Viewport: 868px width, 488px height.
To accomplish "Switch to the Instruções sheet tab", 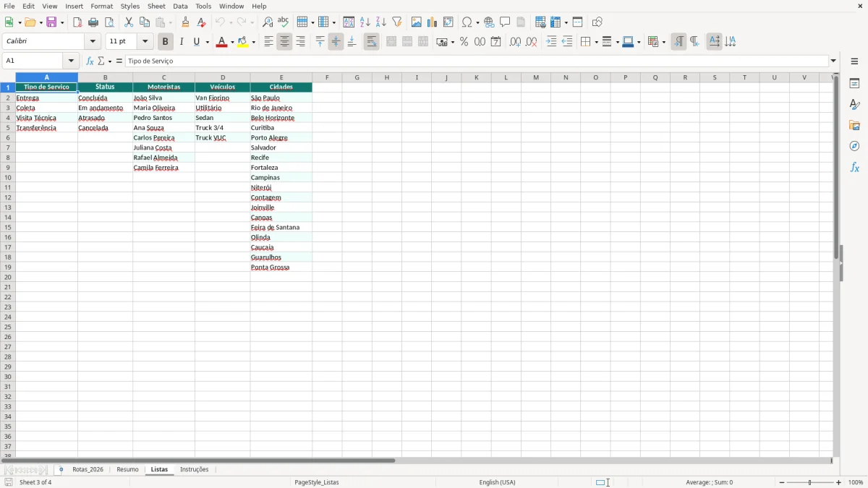I will (x=194, y=470).
